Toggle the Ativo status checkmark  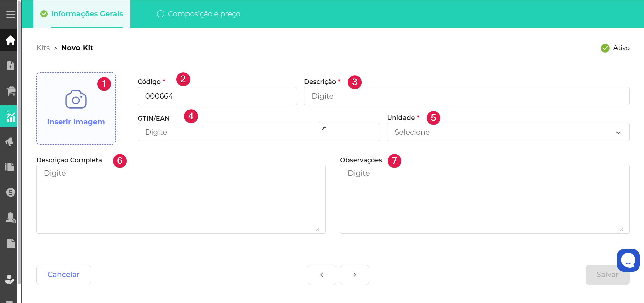tap(605, 48)
